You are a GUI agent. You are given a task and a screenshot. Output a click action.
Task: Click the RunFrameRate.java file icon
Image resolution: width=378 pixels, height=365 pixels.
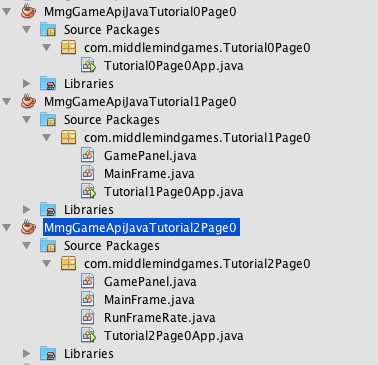pos(88,317)
